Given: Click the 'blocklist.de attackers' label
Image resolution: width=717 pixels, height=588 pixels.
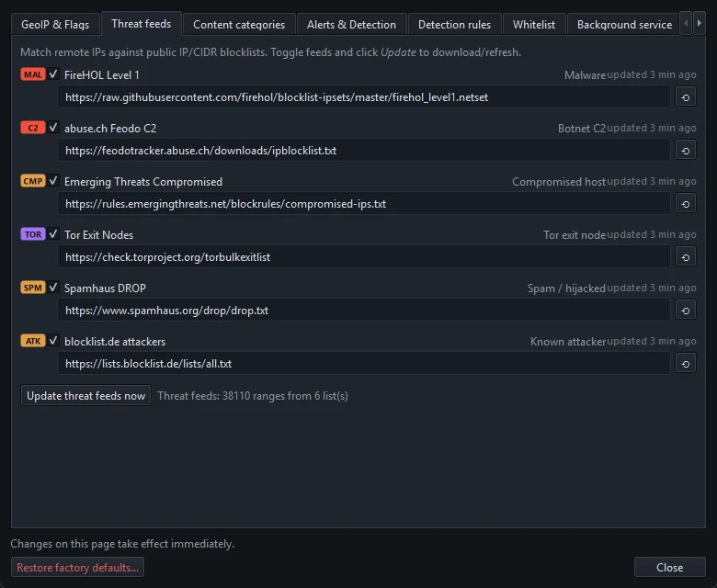Looking at the screenshot, I should 115,342.
